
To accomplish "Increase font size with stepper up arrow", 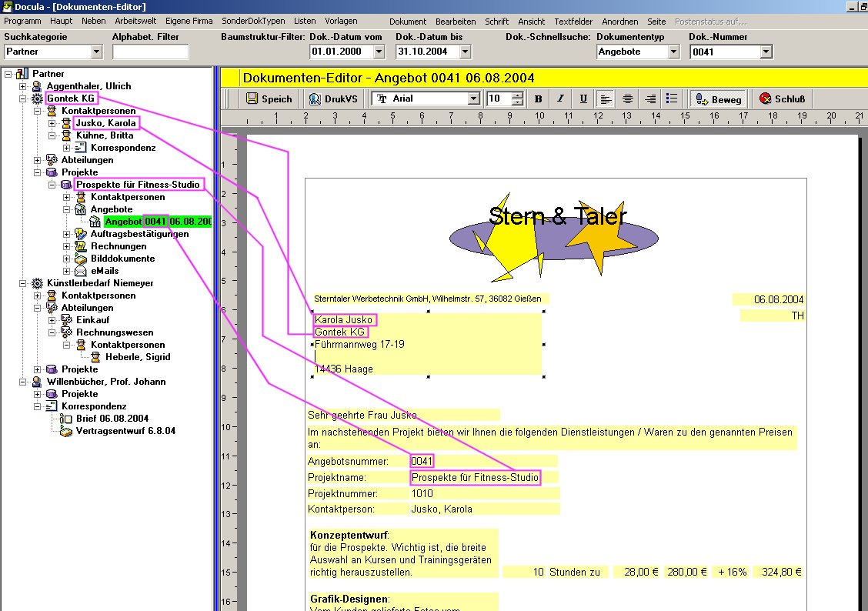I will click(x=517, y=95).
